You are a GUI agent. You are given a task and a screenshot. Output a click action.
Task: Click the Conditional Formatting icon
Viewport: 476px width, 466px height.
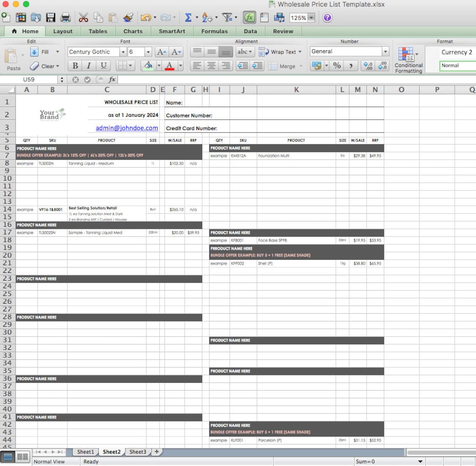coord(406,54)
